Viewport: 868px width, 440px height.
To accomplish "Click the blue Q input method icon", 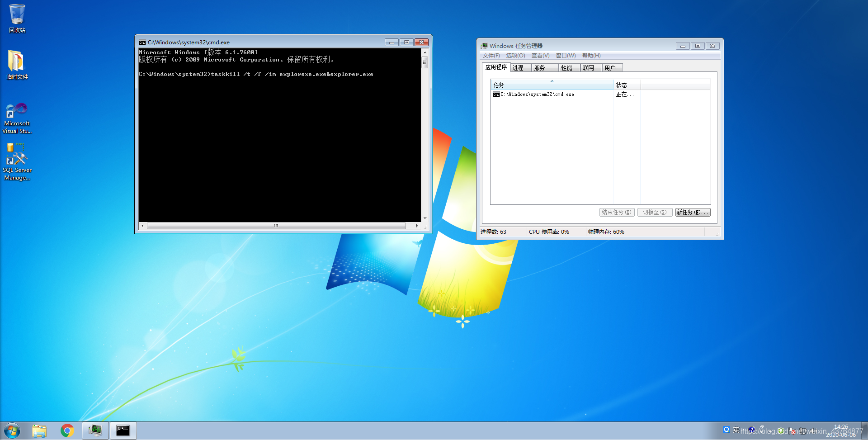I will tap(726, 430).
